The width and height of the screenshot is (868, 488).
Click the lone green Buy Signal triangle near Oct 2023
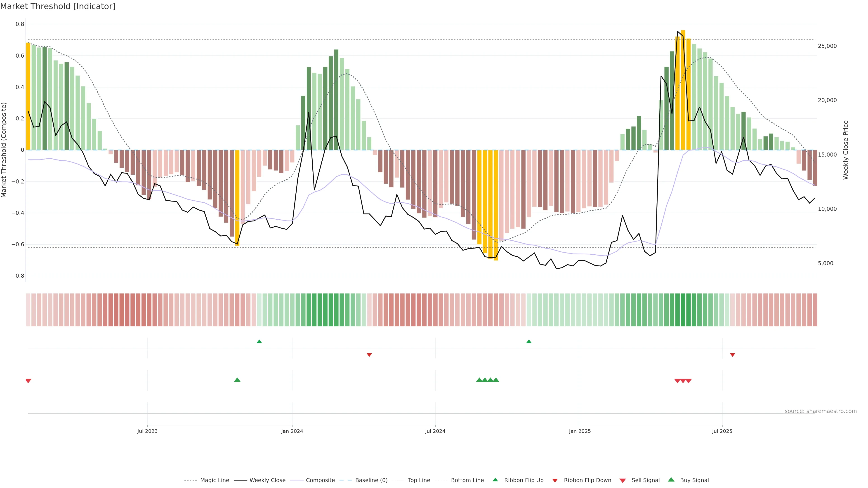[237, 380]
